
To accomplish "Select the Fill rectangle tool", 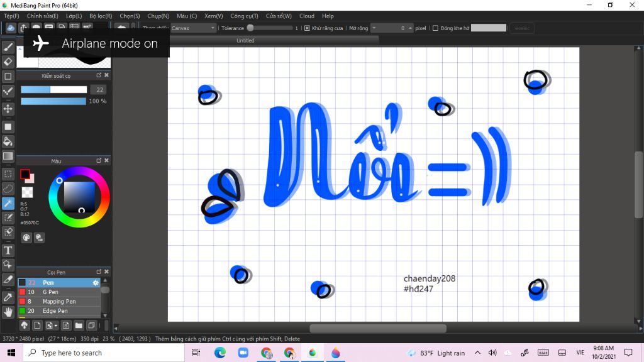I will (8, 127).
